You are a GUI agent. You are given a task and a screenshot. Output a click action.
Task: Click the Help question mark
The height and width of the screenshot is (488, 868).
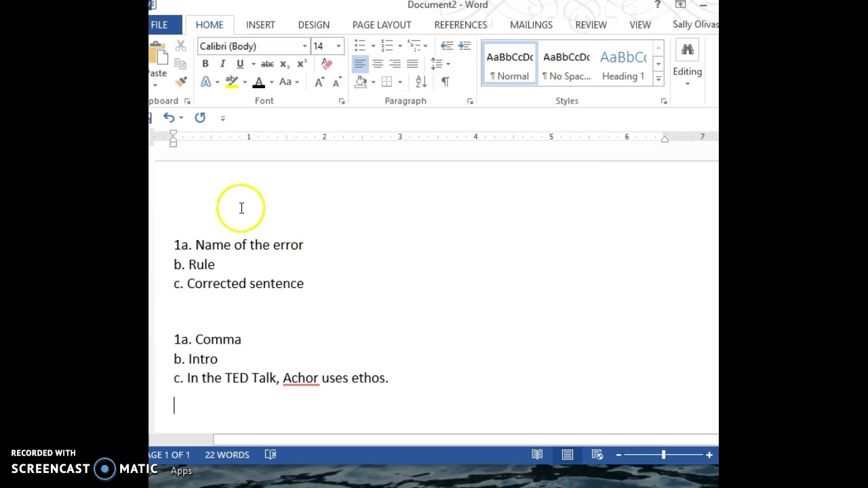pyautogui.click(x=657, y=5)
